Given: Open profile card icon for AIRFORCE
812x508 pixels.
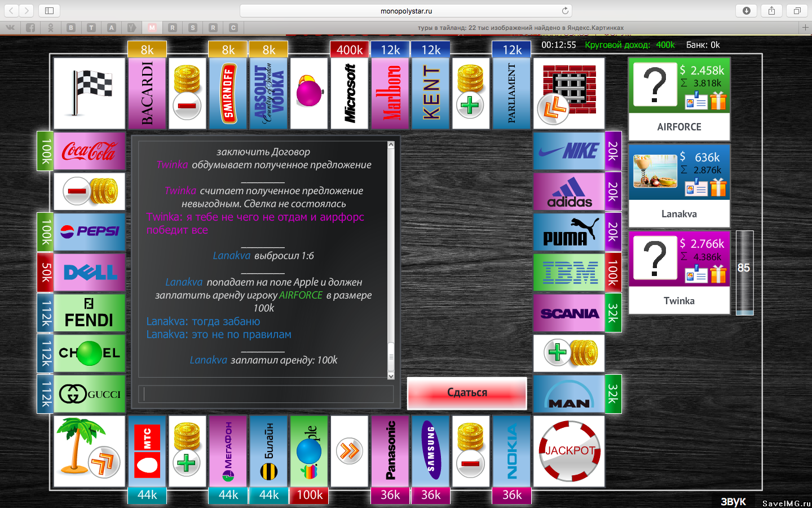Looking at the screenshot, I should point(696,102).
